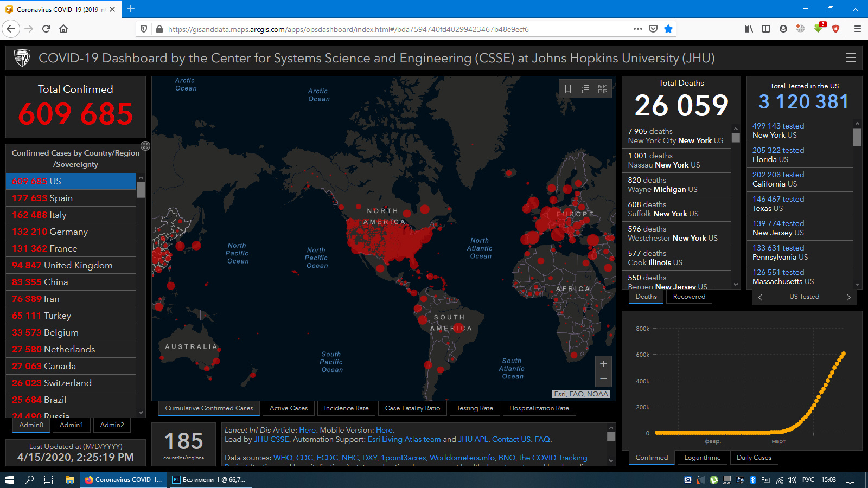Open the basemap gallery grid icon
Screen dimensions: 868x488
[x=603, y=89]
